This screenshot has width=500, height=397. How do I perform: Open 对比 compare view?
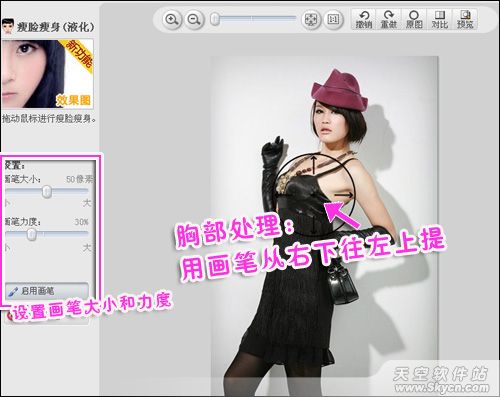[x=440, y=19]
